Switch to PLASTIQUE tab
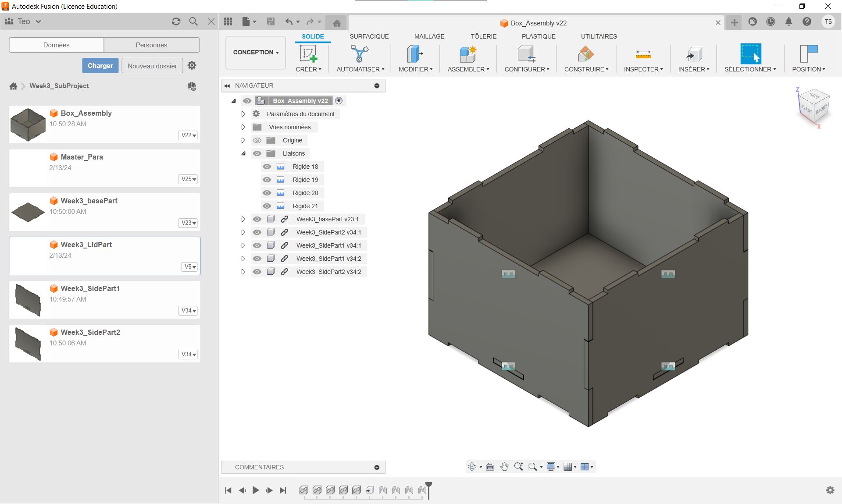Image resolution: width=842 pixels, height=504 pixels. (x=539, y=36)
